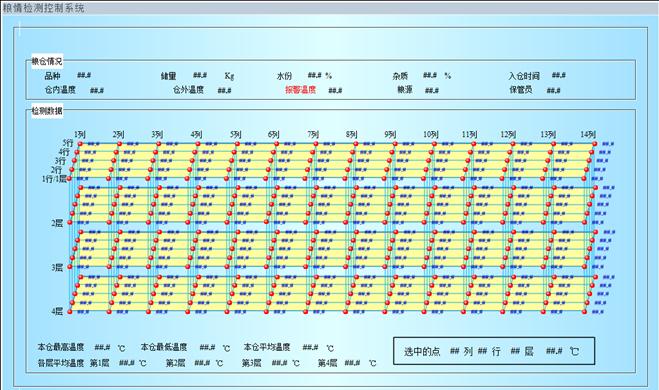Click the 2层 layer label

click(x=57, y=223)
